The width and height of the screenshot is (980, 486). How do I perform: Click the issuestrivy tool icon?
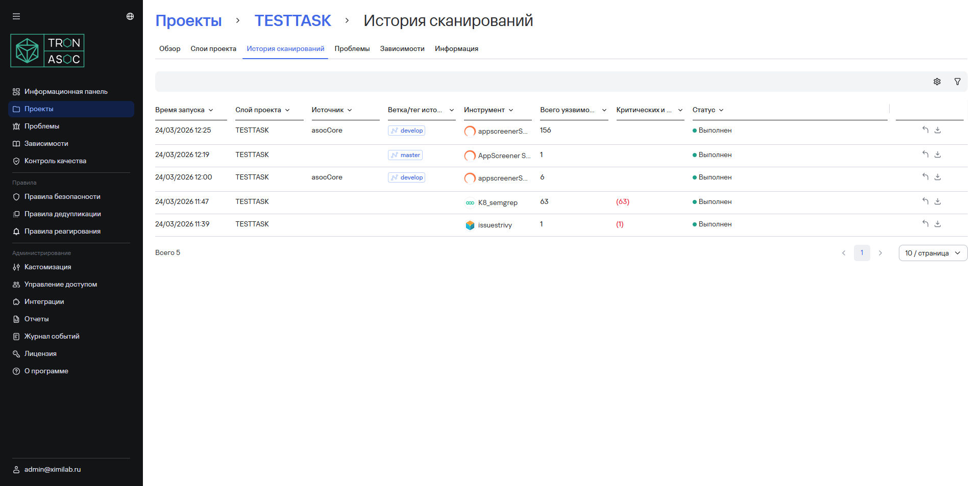[x=470, y=225]
